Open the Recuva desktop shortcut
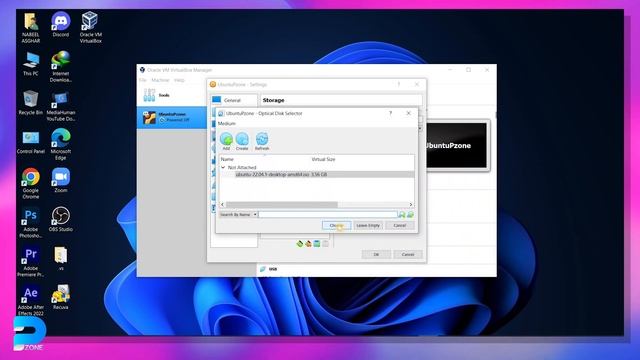This screenshot has width=640, height=360. click(x=61, y=298)
